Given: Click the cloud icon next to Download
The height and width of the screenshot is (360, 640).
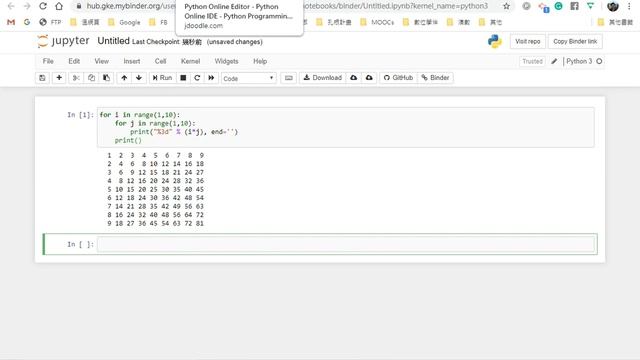Looking at the screenshot, I should coord(354,78).
